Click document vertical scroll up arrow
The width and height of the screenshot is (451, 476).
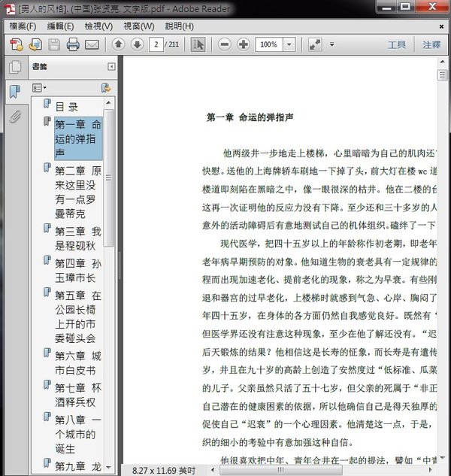(443, 62)
